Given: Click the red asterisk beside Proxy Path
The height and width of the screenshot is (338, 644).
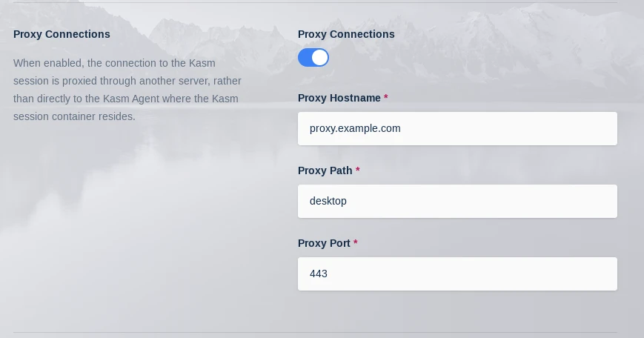Looking at the screenshot, I should tap(358, 170).
